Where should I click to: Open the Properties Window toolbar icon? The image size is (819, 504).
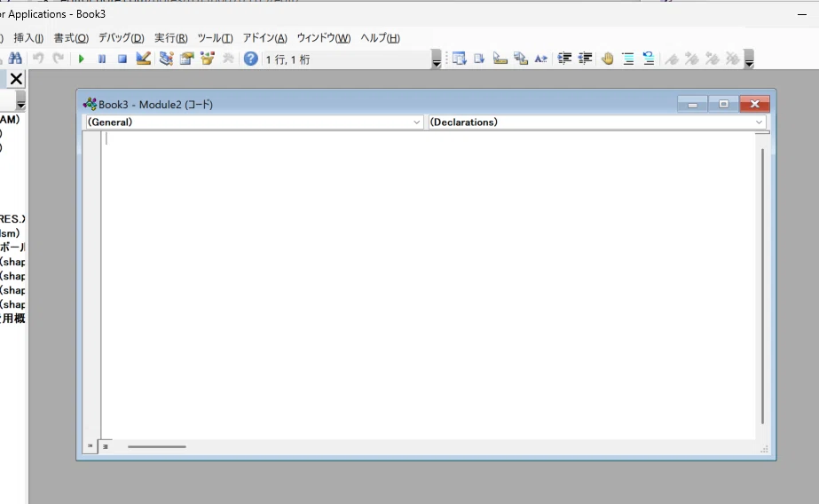coord(186,59)
